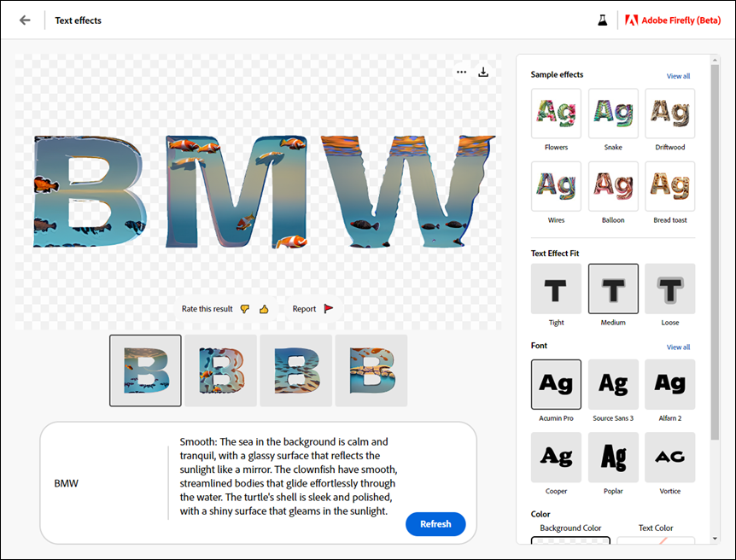Click the 'Color' section heading
Screen dimensions: 736x560
pos(540,514)
